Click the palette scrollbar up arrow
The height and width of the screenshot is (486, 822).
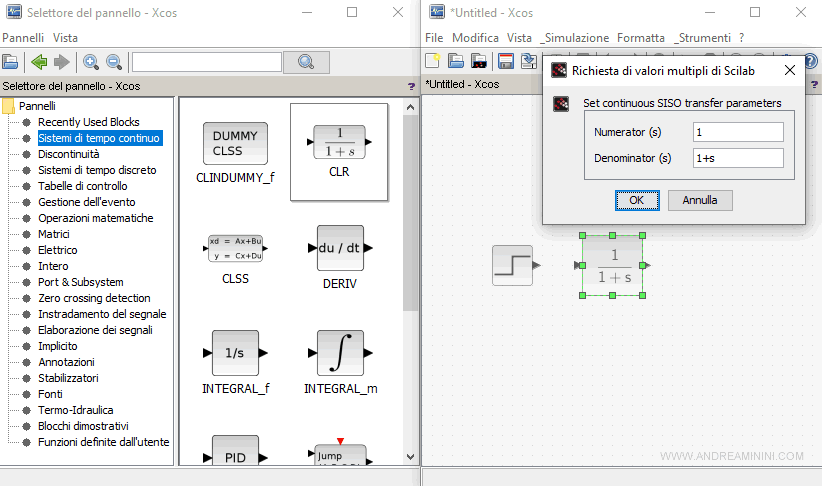point(410,107)
